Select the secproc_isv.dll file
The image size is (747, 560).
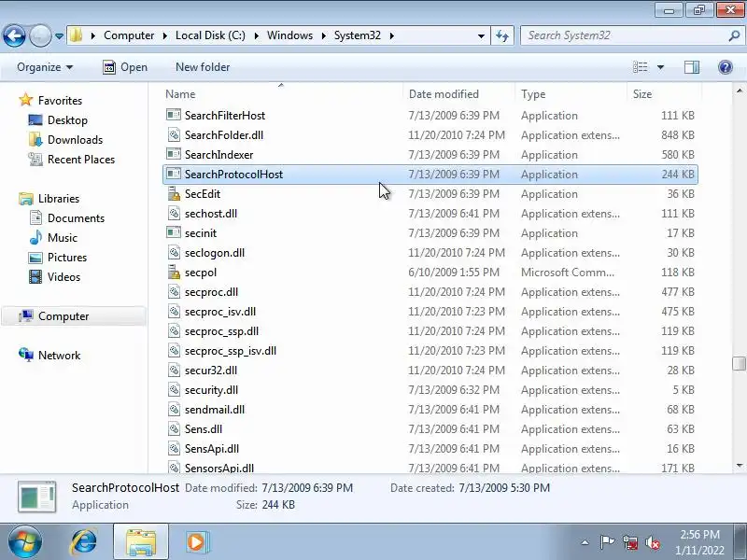pyautogui.click(x=220, y=312)
